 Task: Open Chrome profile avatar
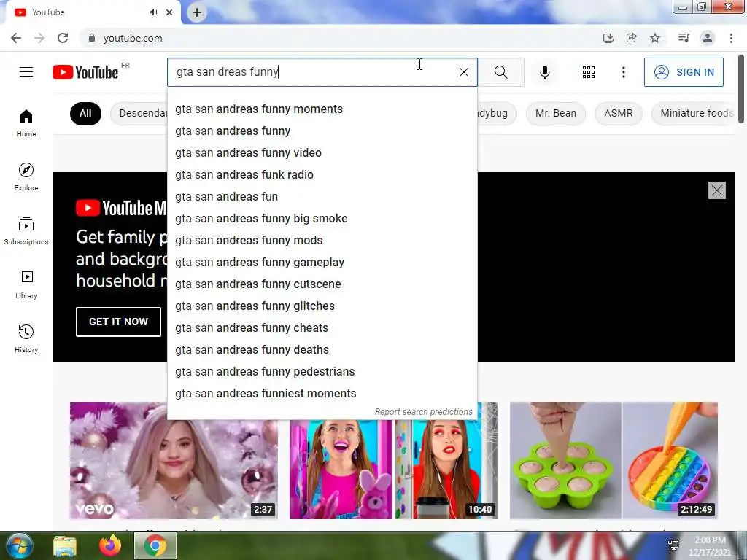(x=708, y=38)
